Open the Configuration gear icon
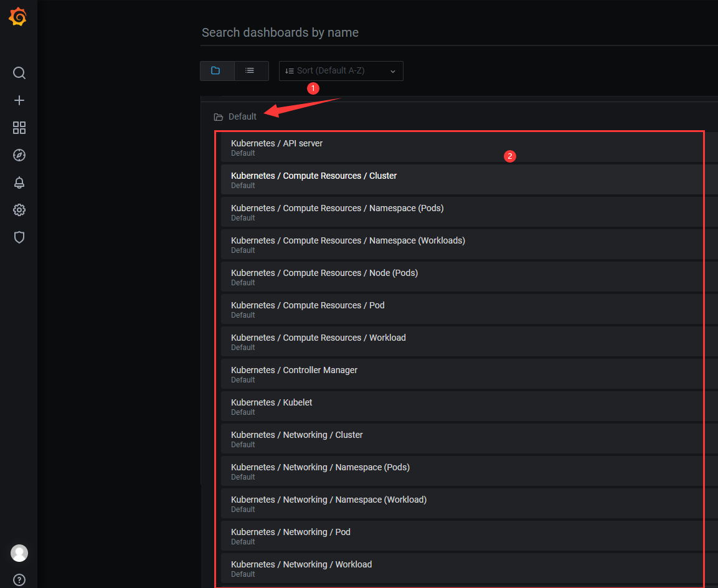This screenshot has height=588, width=718. click(x=19, y=210)
